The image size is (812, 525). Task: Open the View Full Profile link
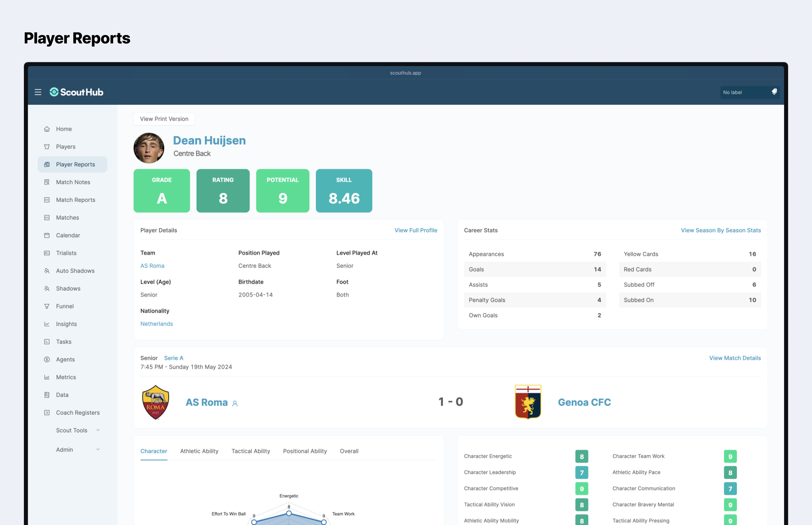pos(416,230)
